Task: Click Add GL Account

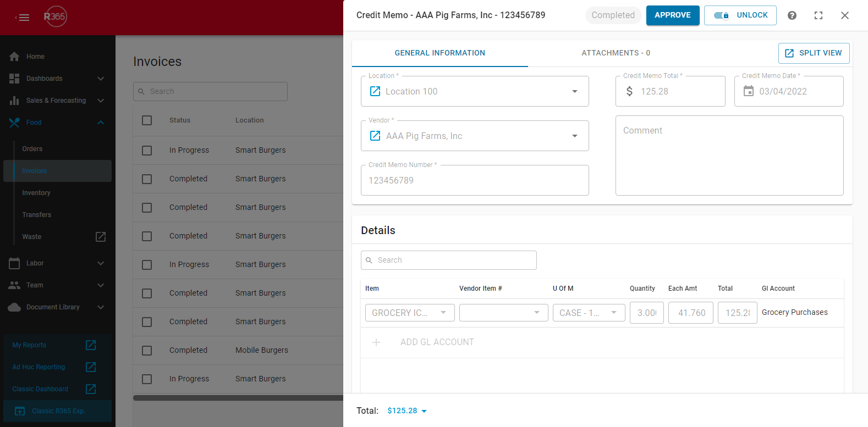Action: 437,342
